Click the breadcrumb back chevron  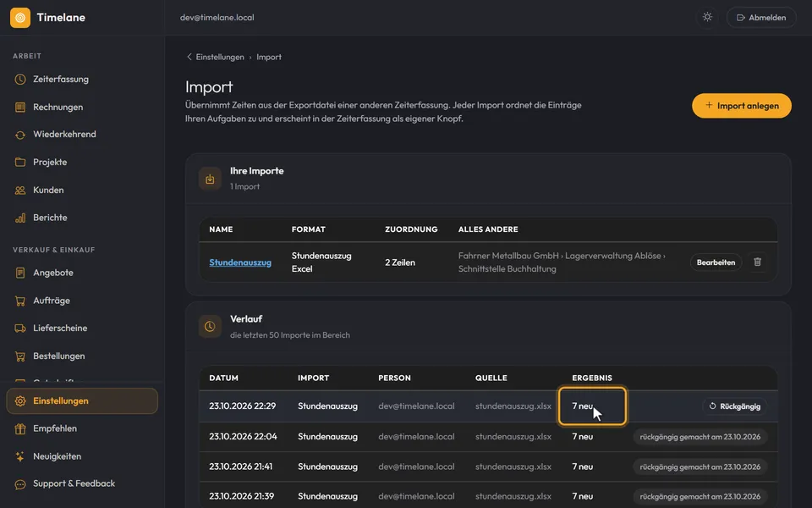coord(189,57)
